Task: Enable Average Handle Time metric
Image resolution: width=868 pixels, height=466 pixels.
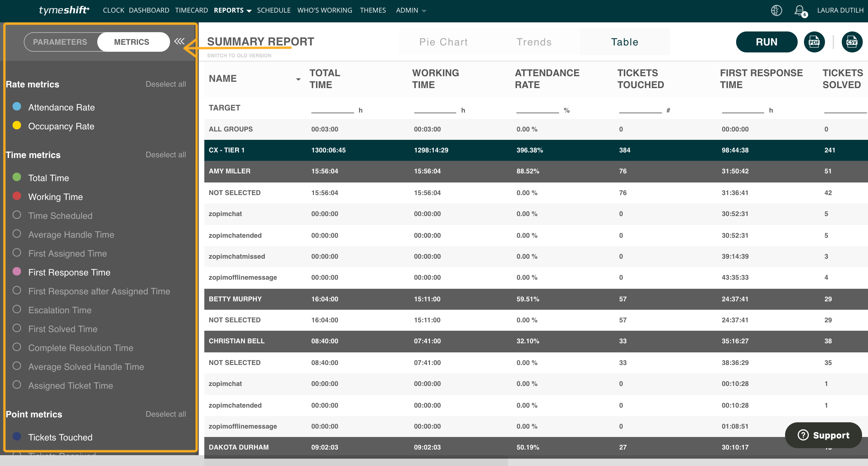Action: [63, 235]
